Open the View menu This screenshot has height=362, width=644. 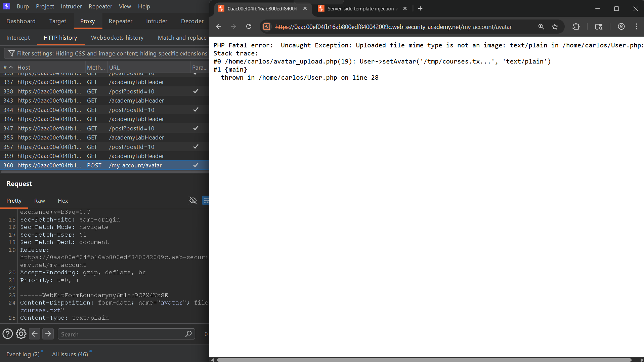point(125,6)
